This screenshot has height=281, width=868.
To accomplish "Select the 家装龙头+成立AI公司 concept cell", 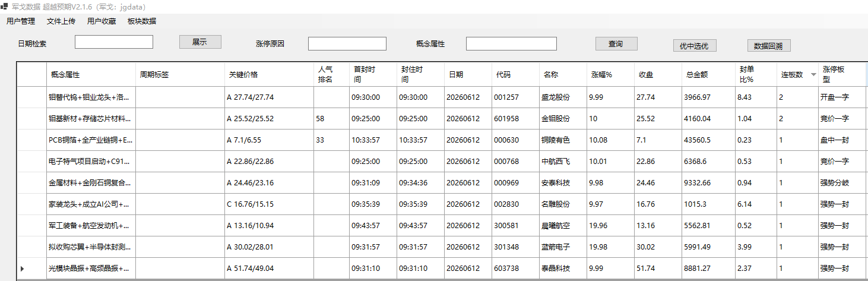I will (x=91, y=204).
